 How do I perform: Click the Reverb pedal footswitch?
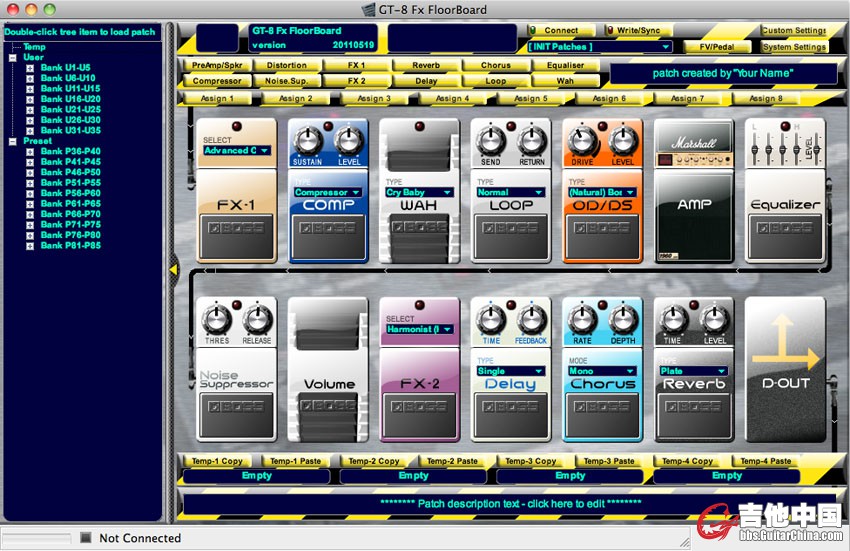pyautogui.click(x=693, y=415)
